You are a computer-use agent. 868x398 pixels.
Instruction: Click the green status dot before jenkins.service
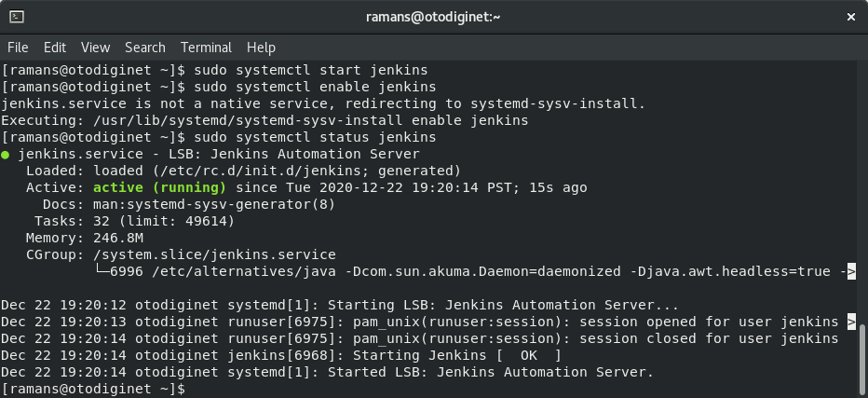tap(5, 155)
